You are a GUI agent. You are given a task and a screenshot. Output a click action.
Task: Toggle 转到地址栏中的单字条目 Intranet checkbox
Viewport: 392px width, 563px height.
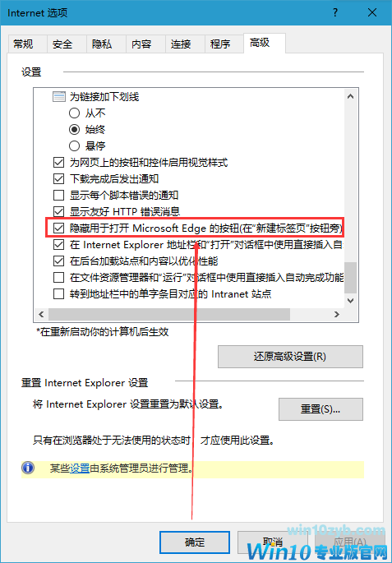58,294
